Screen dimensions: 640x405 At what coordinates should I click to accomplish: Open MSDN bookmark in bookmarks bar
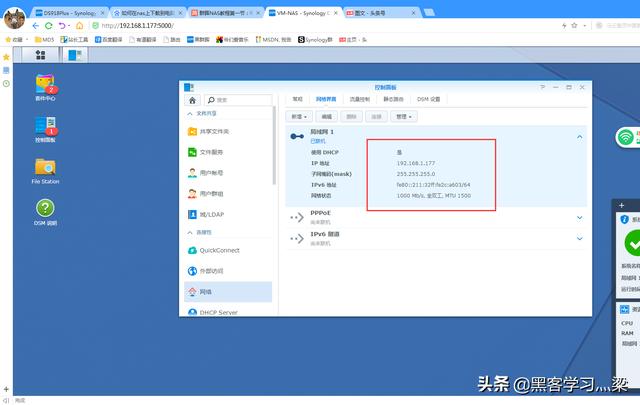273,40
